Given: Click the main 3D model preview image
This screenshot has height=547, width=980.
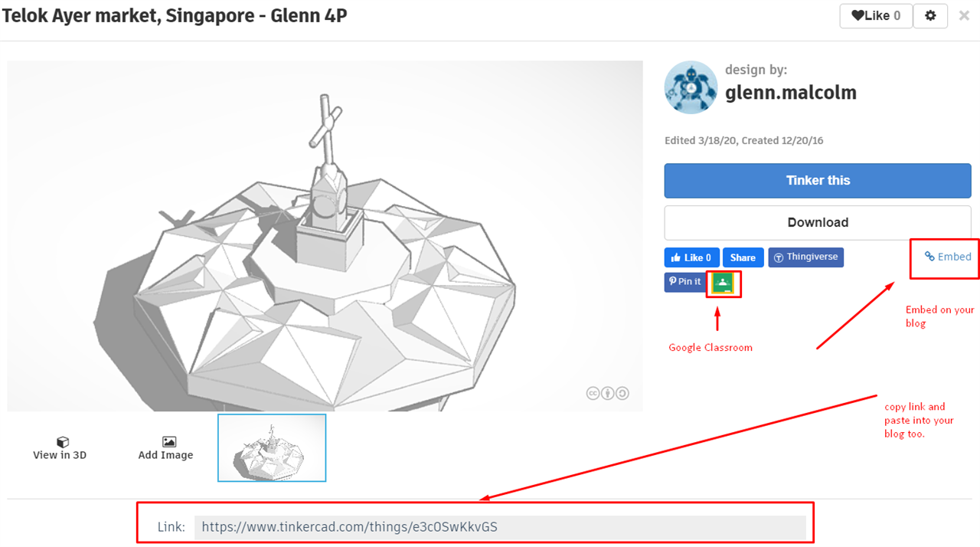Looking at the screenshot, I should pos(325,236).
